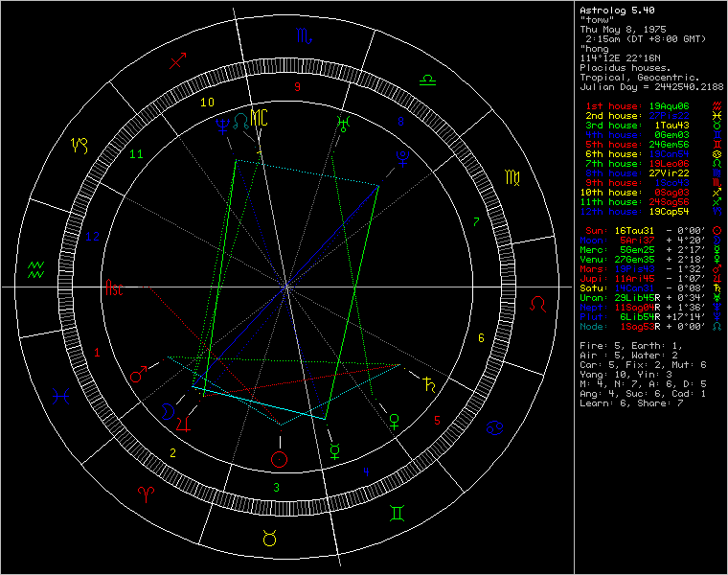Image resolution: width=728 pixels, height=575 pixels.
Task: Click the 'Sun: 16Tau31' row
Action: [653, 231]
